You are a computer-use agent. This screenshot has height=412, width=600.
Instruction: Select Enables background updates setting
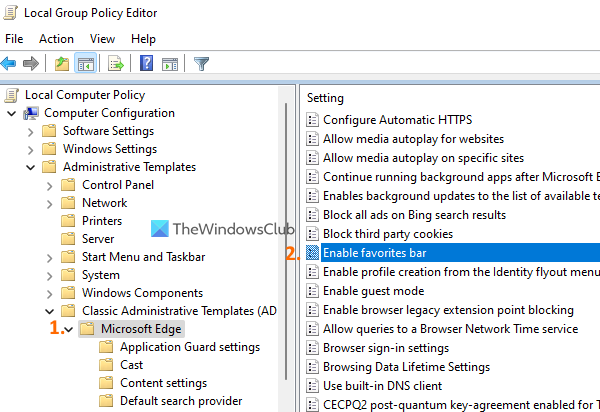[x=461, y=196]
